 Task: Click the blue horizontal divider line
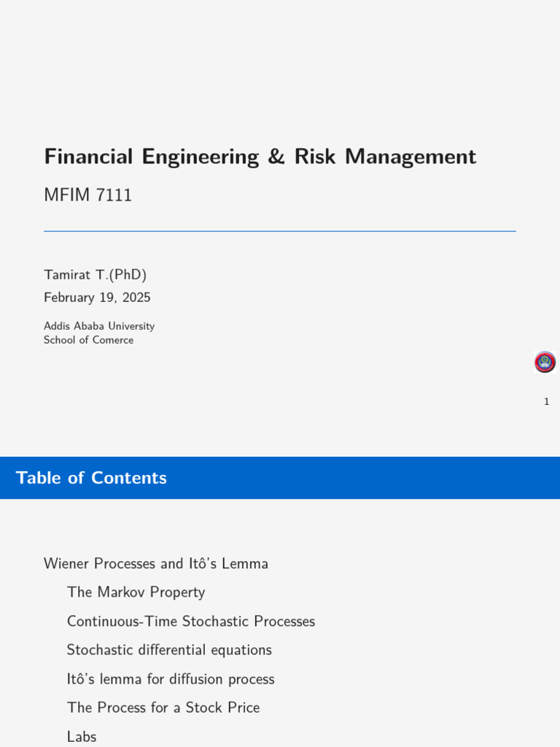pos(279,231)
